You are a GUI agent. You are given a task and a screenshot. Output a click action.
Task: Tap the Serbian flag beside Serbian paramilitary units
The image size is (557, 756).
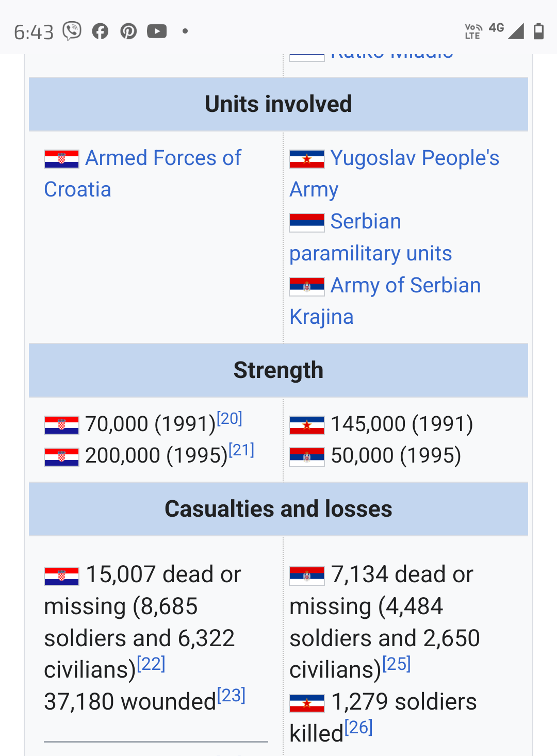[x=307, y=222]
